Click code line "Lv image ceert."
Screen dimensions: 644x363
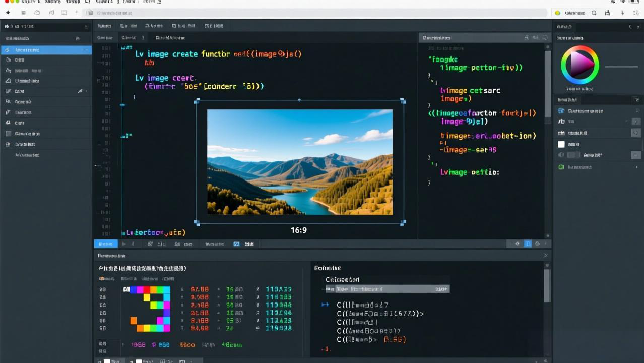(165, 78)
